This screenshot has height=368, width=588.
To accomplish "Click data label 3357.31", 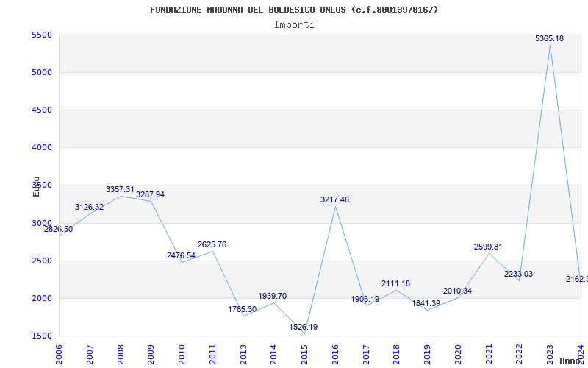I will 120,189.
